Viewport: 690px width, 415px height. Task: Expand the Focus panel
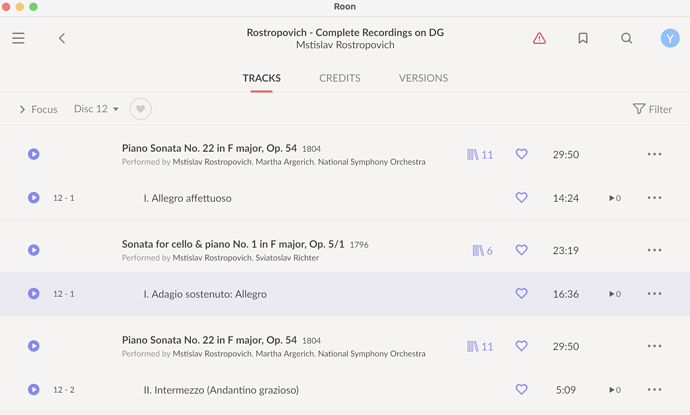pos(38,109)
